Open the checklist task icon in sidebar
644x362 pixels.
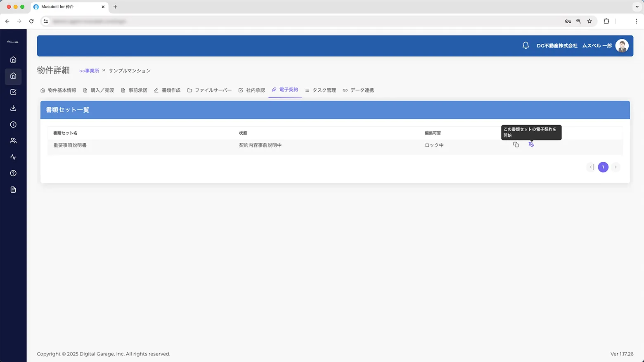pyautogui.click(x=13, y=92)
